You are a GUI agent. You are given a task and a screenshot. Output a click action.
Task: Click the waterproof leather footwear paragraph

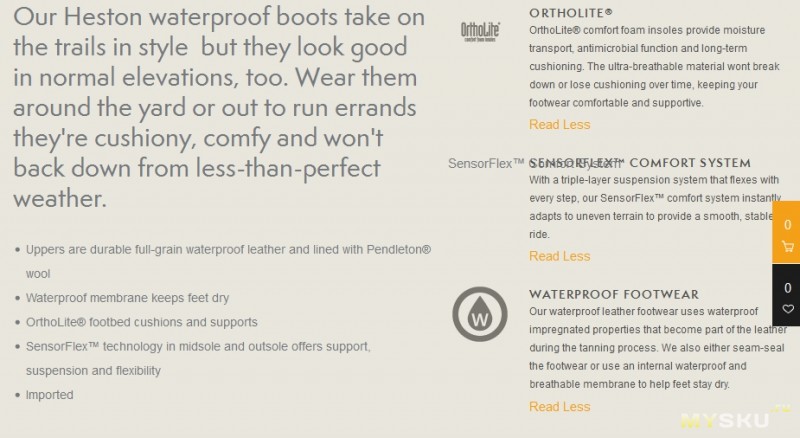658,348
